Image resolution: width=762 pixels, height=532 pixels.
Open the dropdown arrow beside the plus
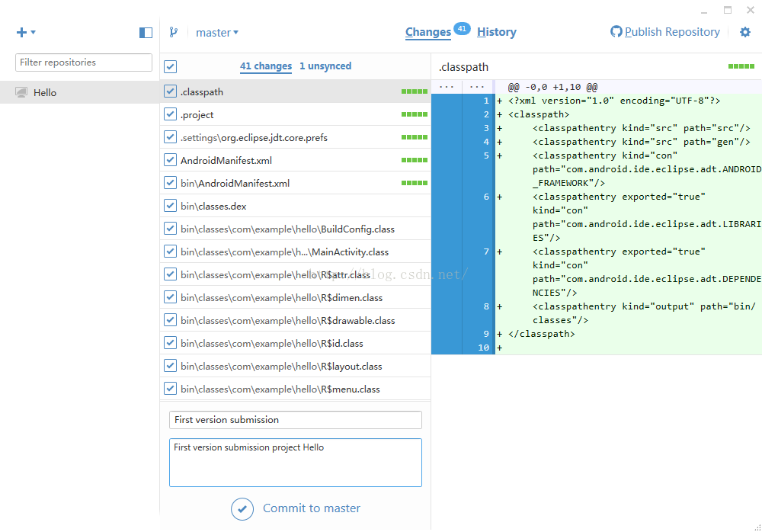(x=33, y=32)
